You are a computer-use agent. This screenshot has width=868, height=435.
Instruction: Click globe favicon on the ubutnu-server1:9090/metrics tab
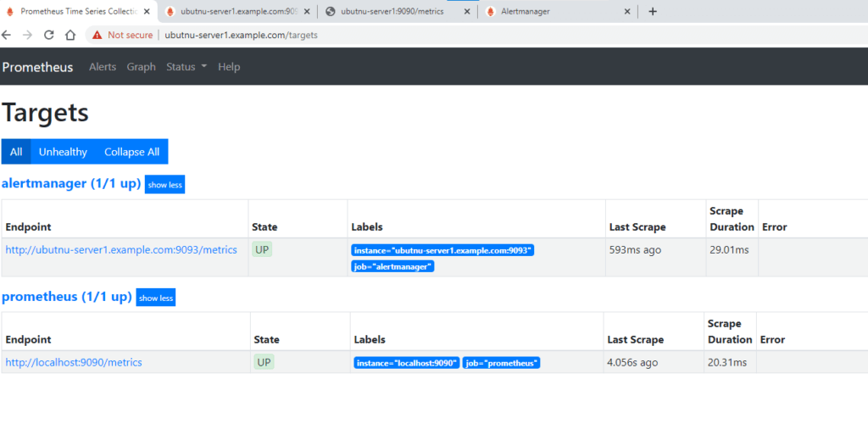[x=331, y=12]
